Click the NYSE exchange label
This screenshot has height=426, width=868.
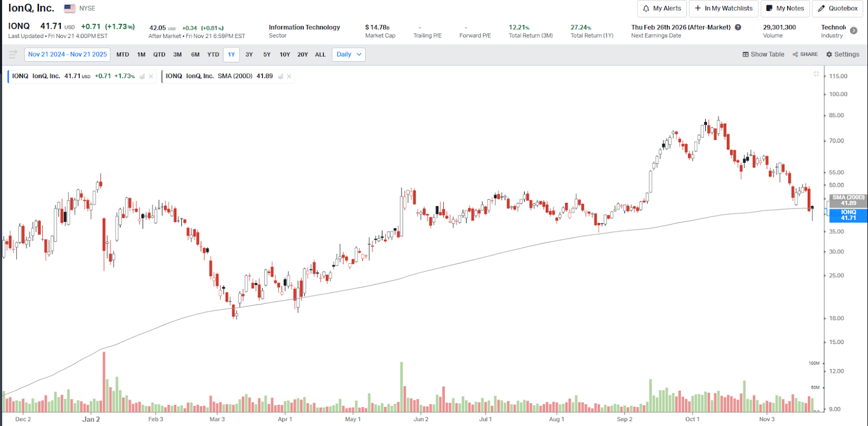pos(87,9)
